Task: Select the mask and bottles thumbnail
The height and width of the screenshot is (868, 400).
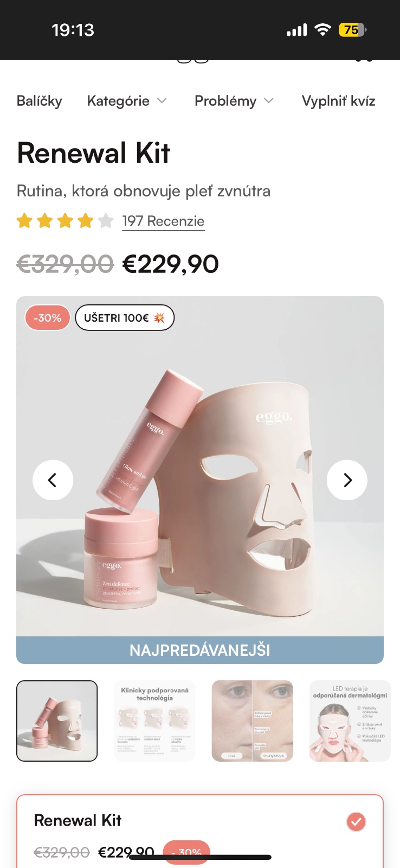Action: tap(57, 721)
